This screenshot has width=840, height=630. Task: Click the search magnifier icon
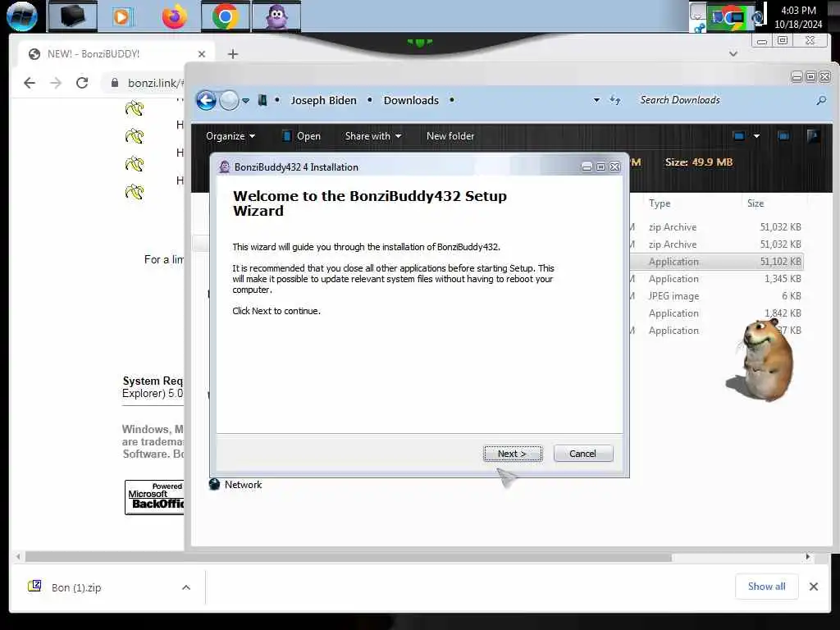coord(821,100)
